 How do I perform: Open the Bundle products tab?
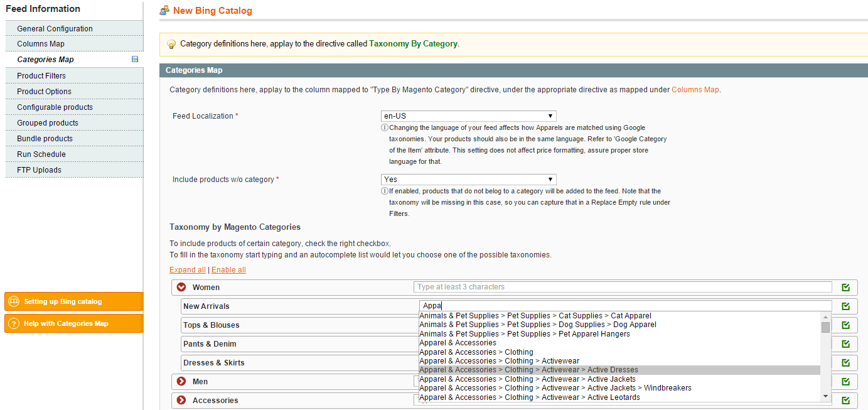click(74, 138)
